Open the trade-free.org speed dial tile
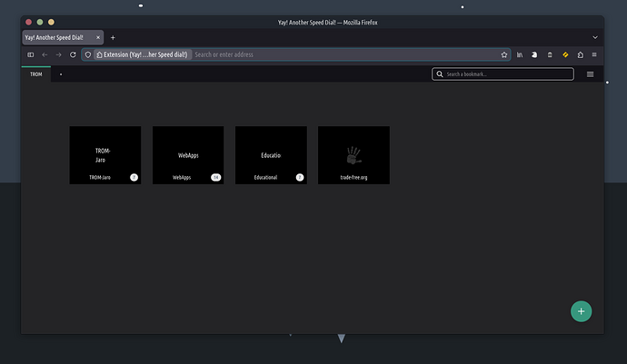This screenshot has width=627, height=364. point(353,154)
